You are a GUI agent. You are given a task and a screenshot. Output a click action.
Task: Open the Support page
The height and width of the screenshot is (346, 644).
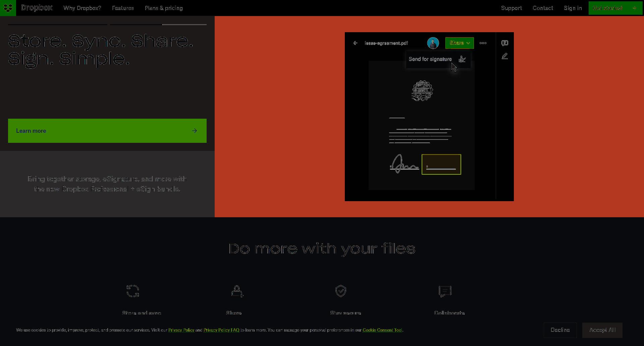tap(512, 8)
